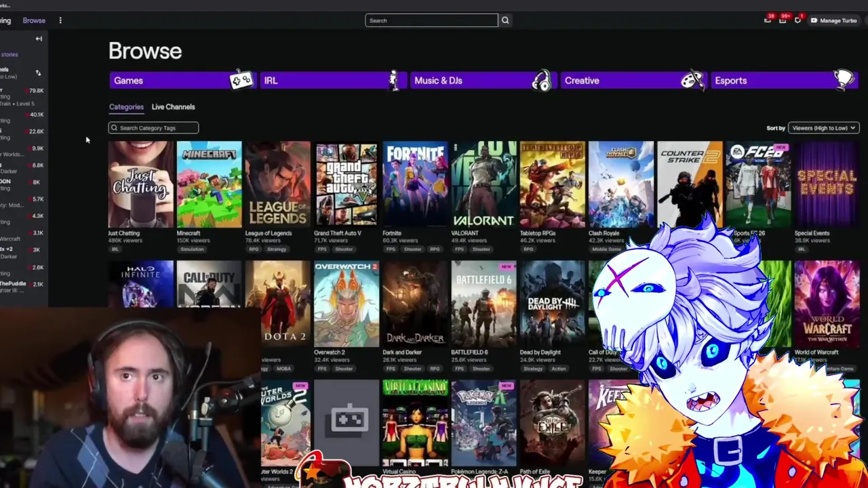Click the Strategy tag under League of Legends
The width and height of the screenshot is (868, 488).
coord(277,249)
